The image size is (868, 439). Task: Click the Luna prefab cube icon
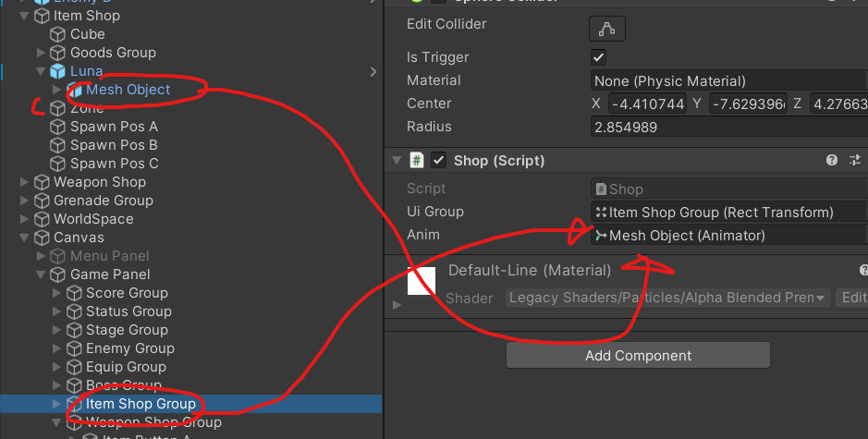pyautogui.click(x=58, y=71)
